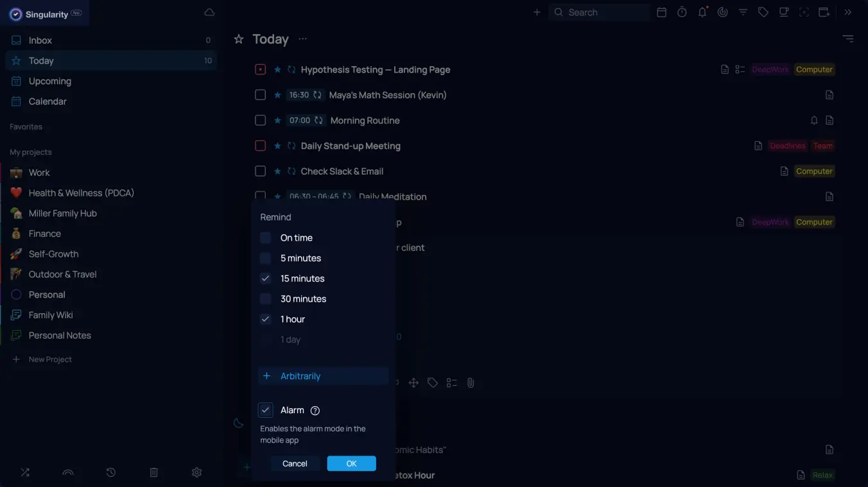Check off Maya's Math Session task
Screen dimensions: 868x487
click(x=260, y=95)
